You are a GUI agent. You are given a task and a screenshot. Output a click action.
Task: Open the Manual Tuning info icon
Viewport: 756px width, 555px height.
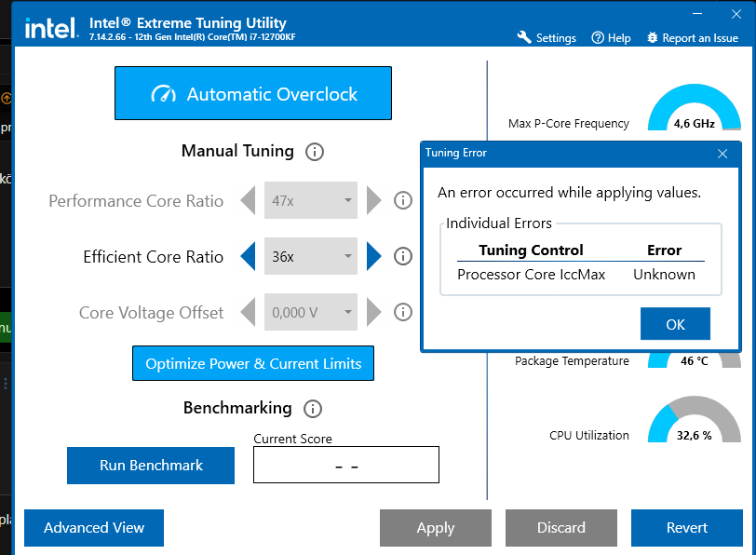(315, 152)
